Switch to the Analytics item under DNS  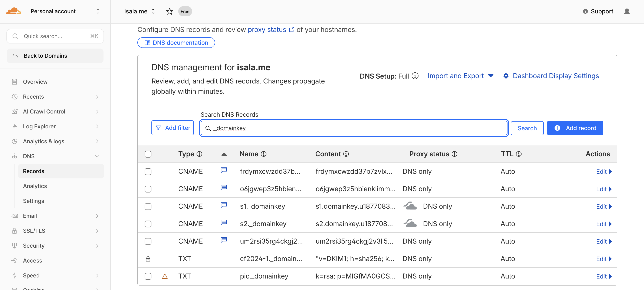(35, 186)
